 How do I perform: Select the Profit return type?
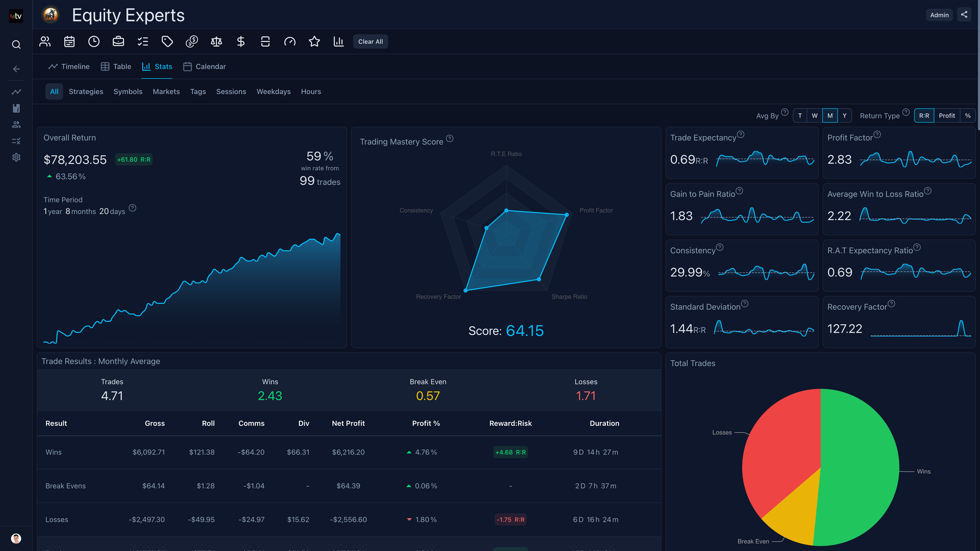(947, 115)
